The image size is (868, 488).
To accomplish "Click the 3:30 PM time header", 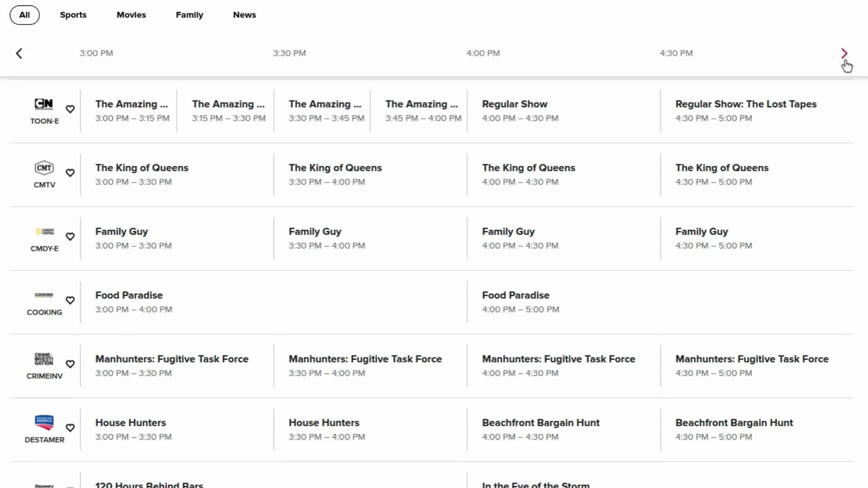I will click(289, 53).
